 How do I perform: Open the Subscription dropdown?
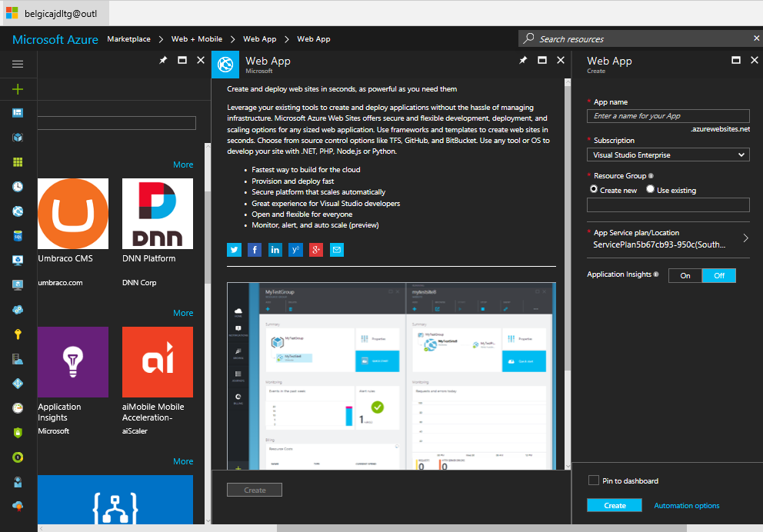click(x=668, y=155)
